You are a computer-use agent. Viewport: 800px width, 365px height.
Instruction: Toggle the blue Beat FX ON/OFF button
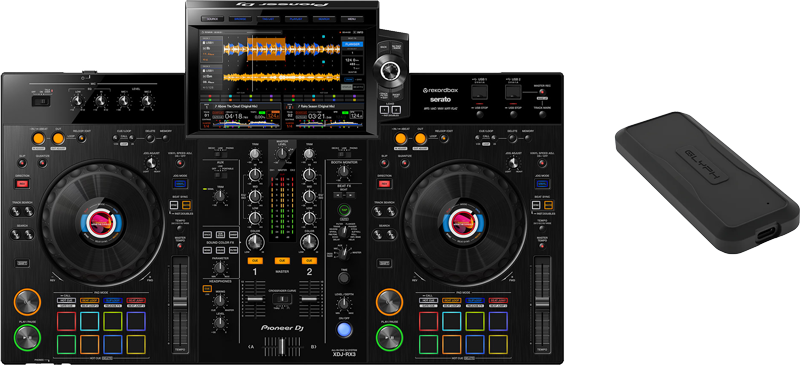coord(344,330)
